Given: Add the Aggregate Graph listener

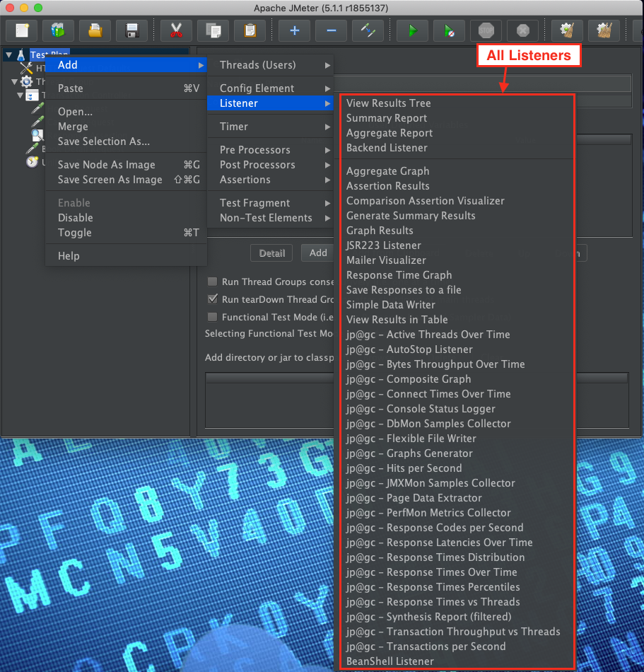Looking at the screenshot, I should (457, 171).
